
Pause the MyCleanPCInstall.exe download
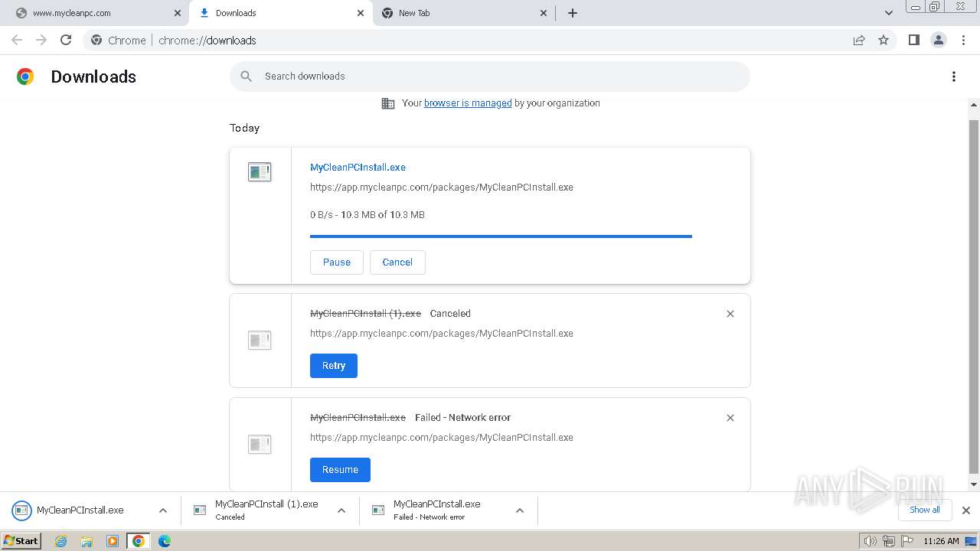click(x=337, y=262)
